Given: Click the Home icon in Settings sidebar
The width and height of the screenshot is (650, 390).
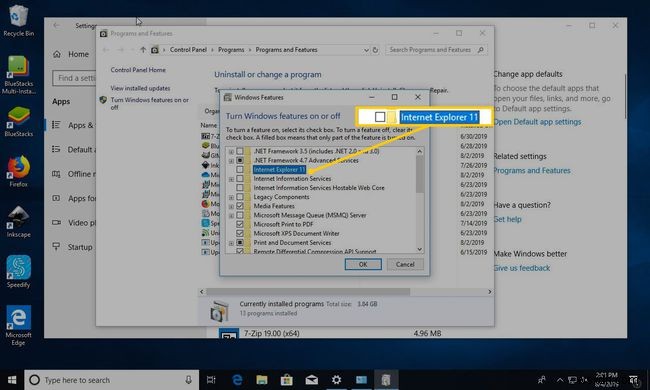Looking at the screenshot, I should [57, 54].
